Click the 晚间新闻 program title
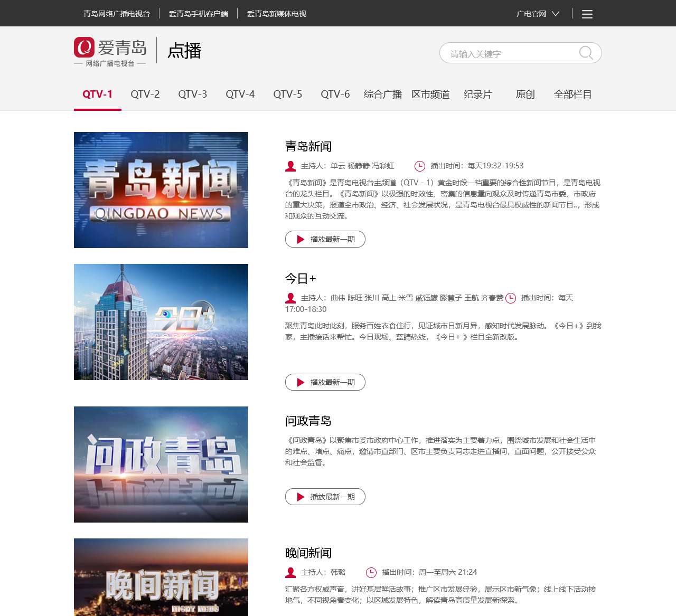Viewport: 676px width, 616px height. point(308,553)
